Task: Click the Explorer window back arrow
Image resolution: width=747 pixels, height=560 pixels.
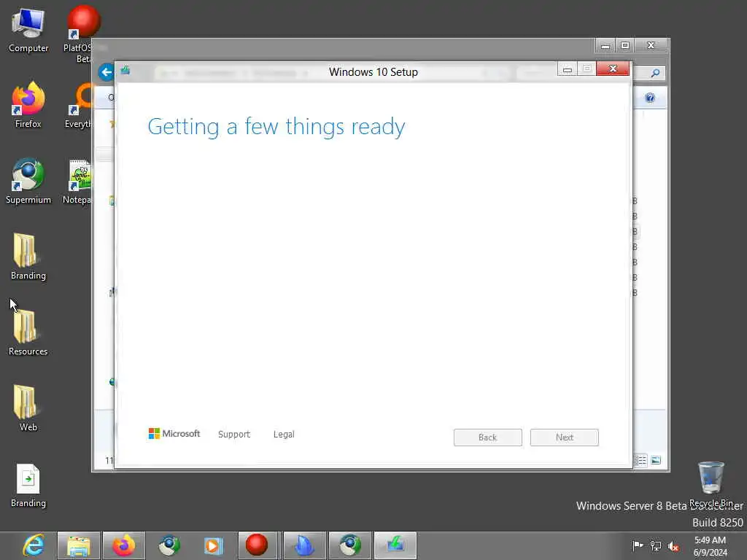Action: tap(106, 72)
